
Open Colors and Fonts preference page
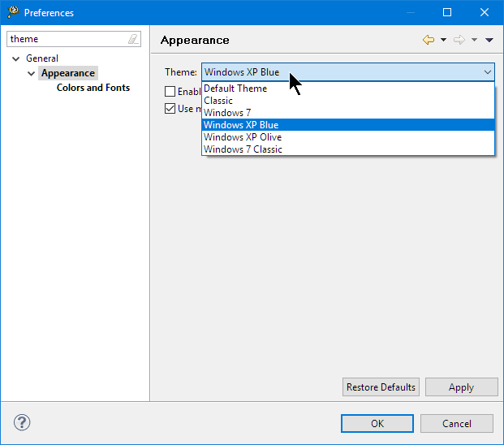93,88
